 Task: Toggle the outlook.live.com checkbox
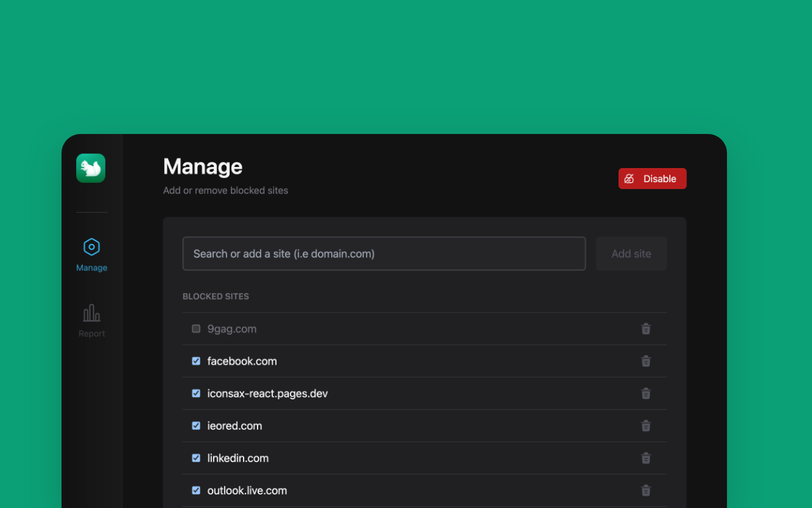coord(196,491)
